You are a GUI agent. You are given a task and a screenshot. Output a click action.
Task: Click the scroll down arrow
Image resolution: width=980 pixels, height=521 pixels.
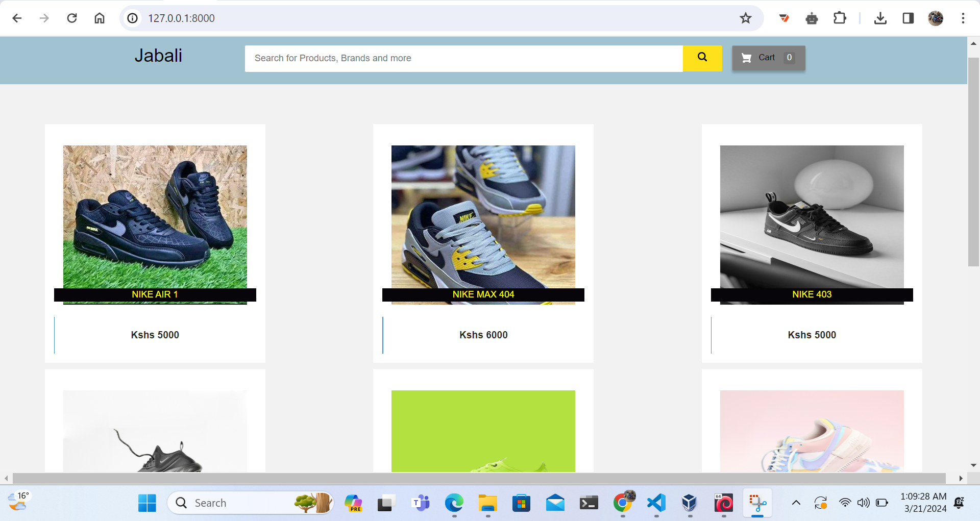tap(973, 465)
